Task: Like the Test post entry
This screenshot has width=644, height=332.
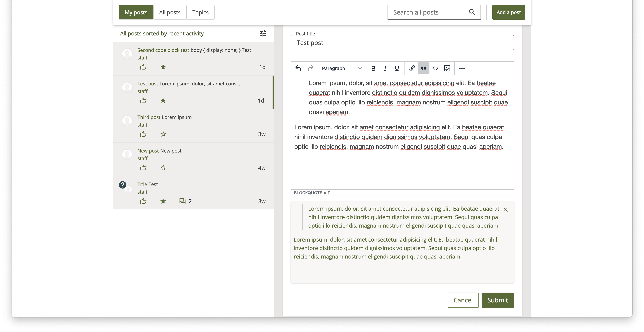Action: 143,100
